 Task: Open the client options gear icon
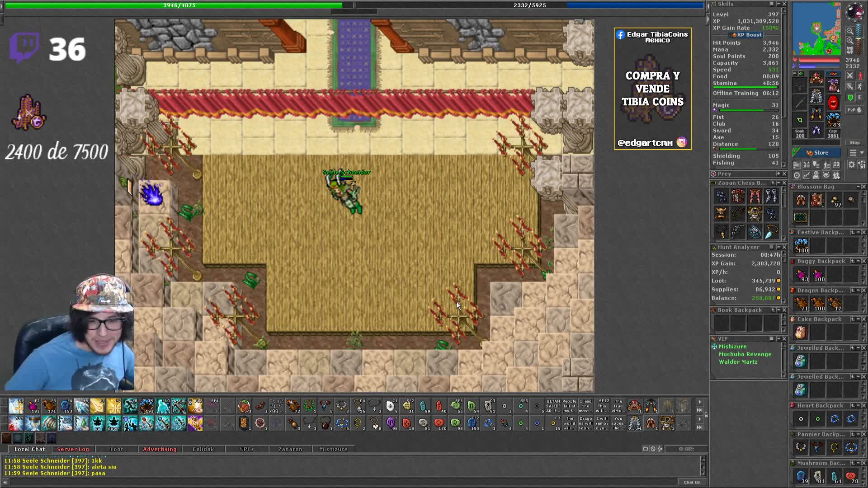[x=851, y=165]
